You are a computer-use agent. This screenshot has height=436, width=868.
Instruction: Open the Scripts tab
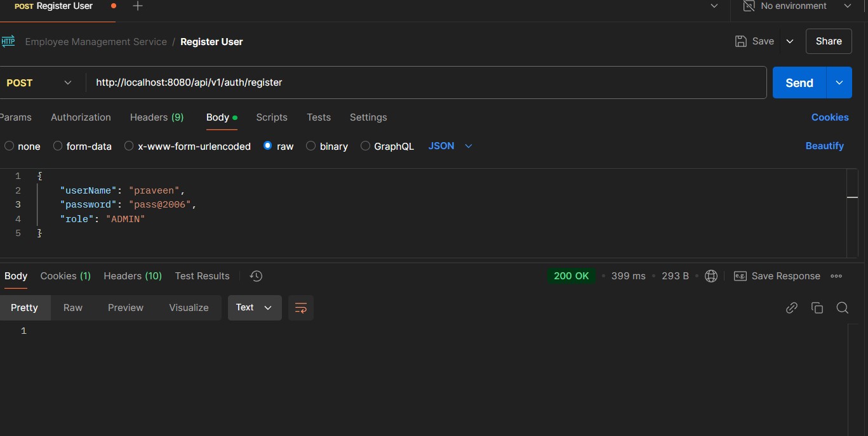click(272, 117)
